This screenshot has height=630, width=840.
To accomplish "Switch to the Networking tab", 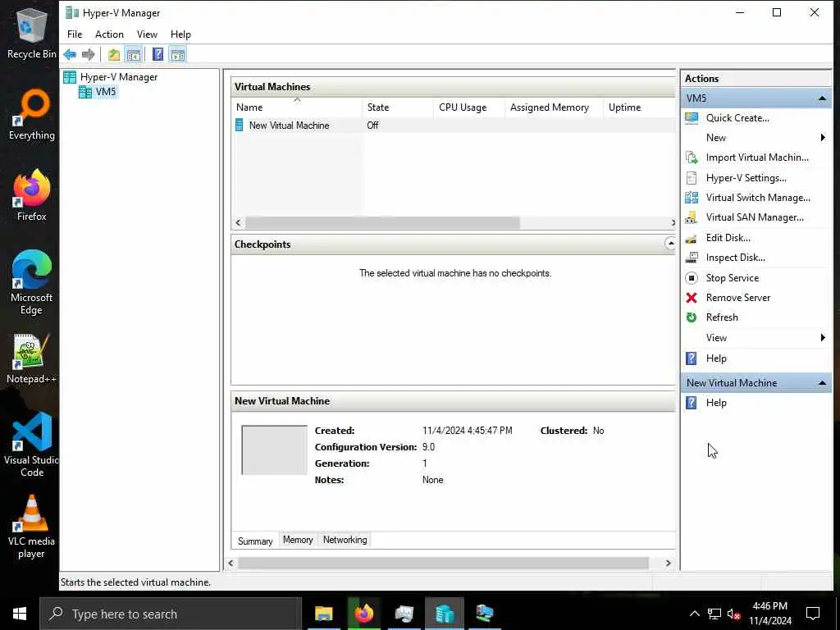I will [x=345, y=540].
